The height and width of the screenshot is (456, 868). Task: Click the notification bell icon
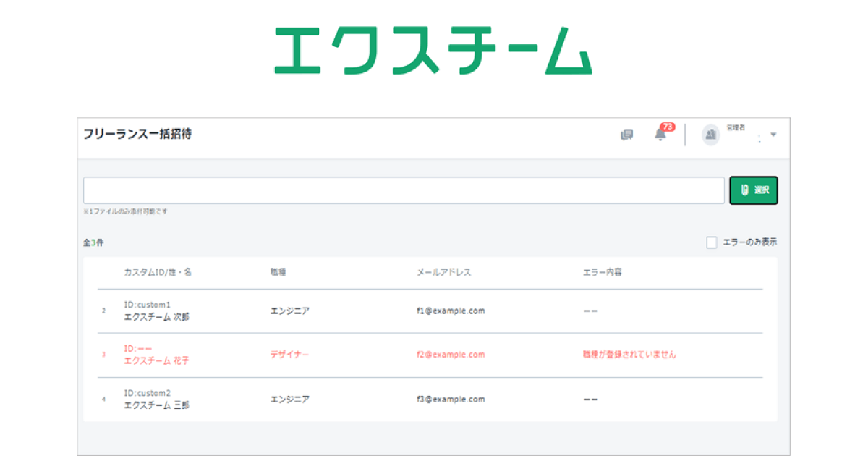point(660,135)
